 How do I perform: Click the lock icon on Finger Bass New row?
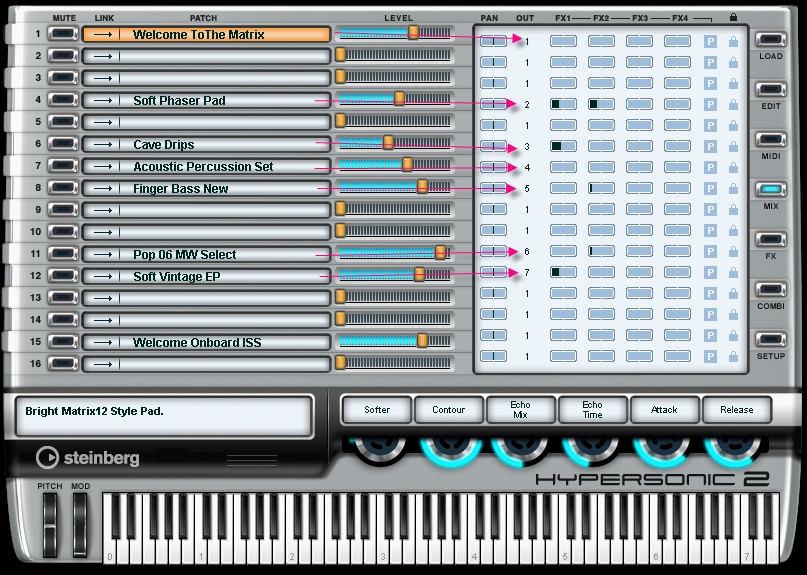point(733,188)
